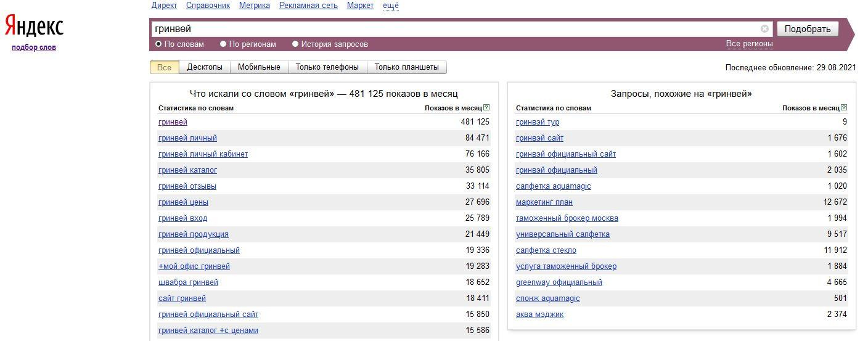
Task: Open the greenway официальный link
Action: [559, 282]
